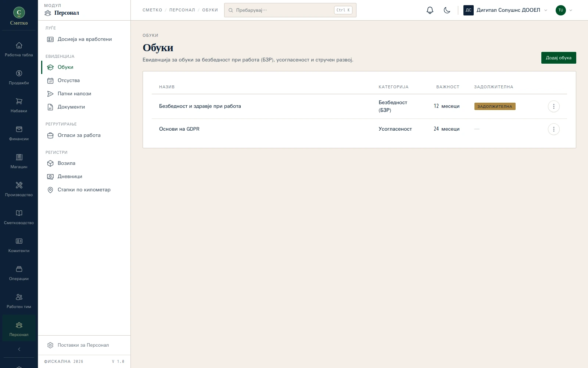Click the НАЗИВ column header

click(167, 87)
